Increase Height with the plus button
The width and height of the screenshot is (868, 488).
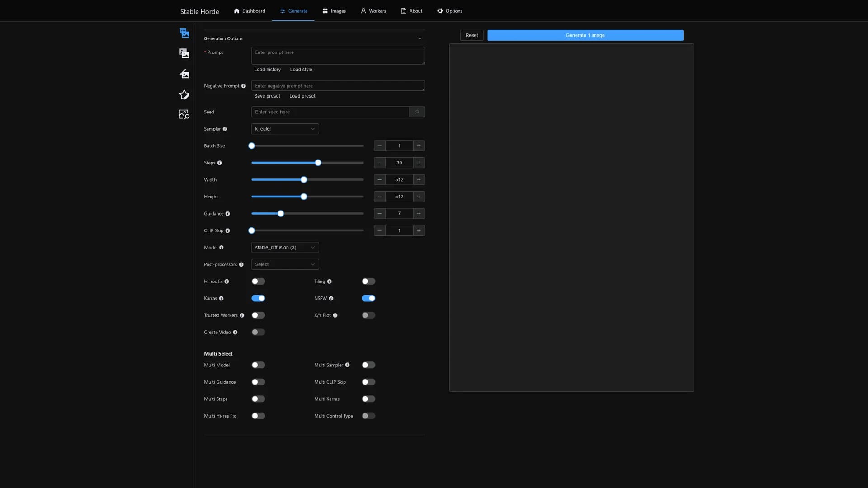tap(419, 197)
